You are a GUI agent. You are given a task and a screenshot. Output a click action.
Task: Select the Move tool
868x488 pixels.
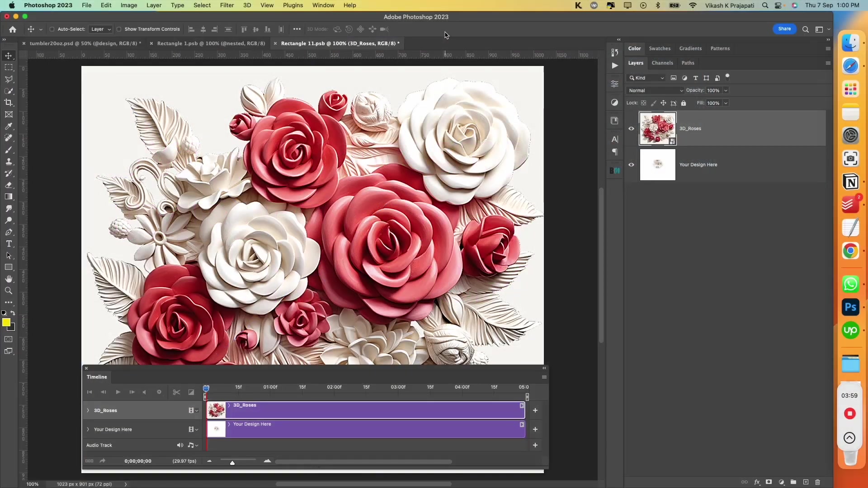point(9,56)
